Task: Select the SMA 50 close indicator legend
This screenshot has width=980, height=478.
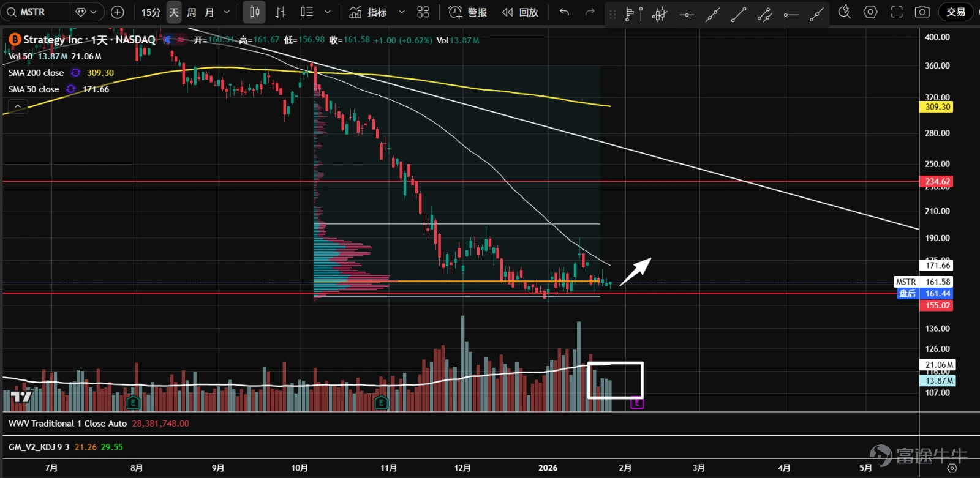Action: tap(34, 89)
